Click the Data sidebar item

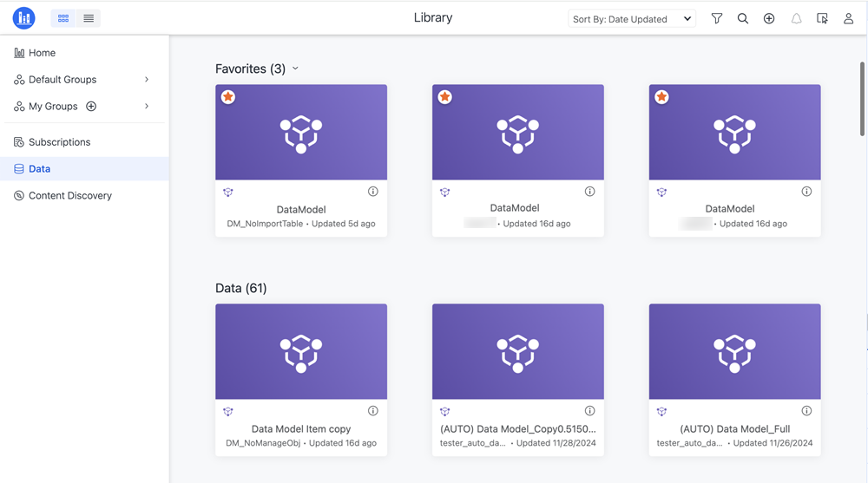pyautogui.click(x=39, y=169)
